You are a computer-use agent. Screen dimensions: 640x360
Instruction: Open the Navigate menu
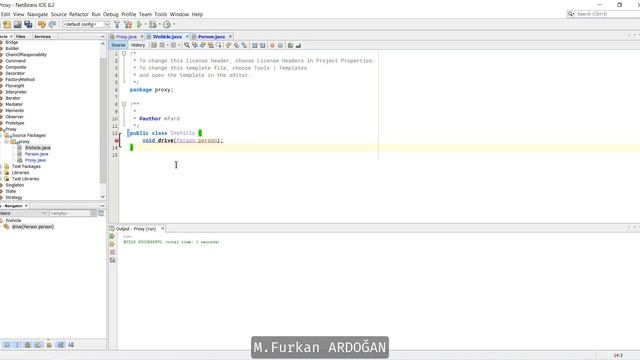[x=38, y=14]
